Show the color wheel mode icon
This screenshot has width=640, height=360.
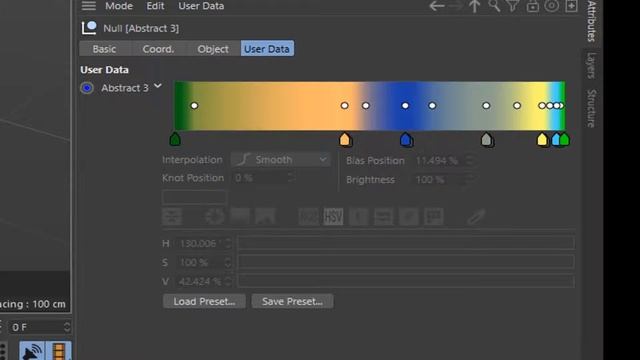tap(214, 217)
